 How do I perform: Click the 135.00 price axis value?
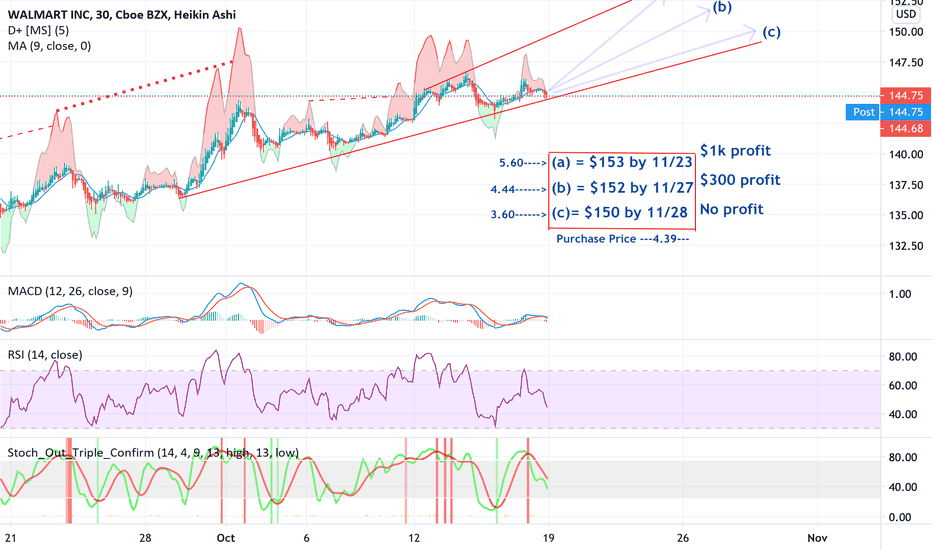pyautogui.click(x=906, y=215)
